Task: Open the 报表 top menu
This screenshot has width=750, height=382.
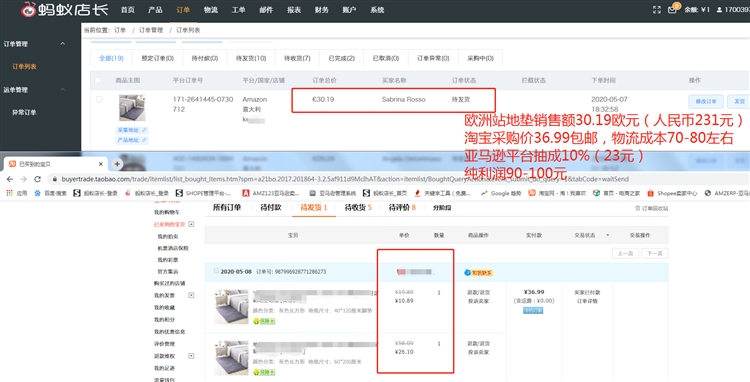Action: pyautogui.click(x=294, y=10)
